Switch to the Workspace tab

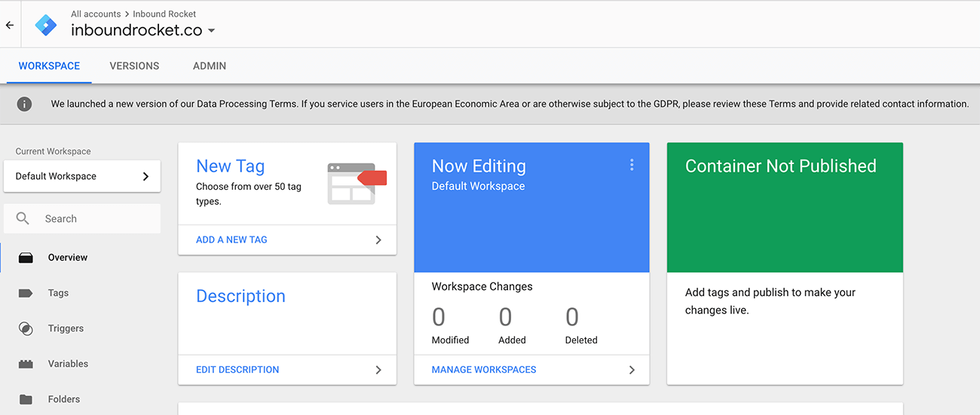(x=49, y=66)
